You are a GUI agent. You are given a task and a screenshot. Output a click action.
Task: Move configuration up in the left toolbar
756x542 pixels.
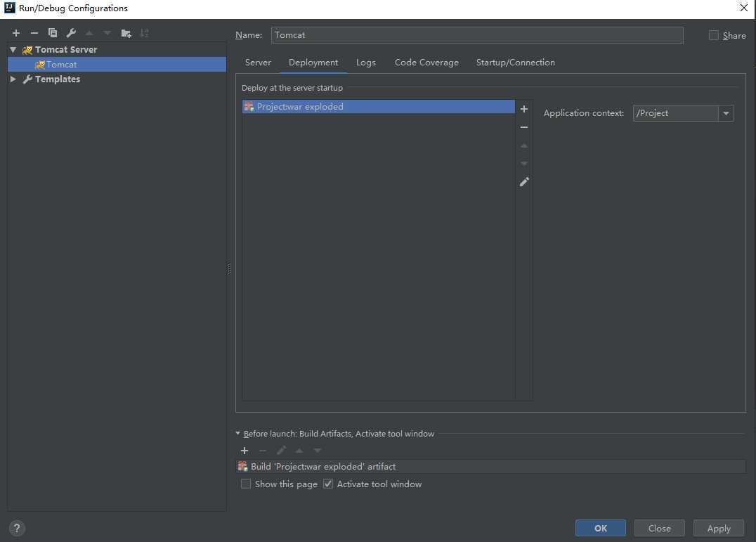89,33
